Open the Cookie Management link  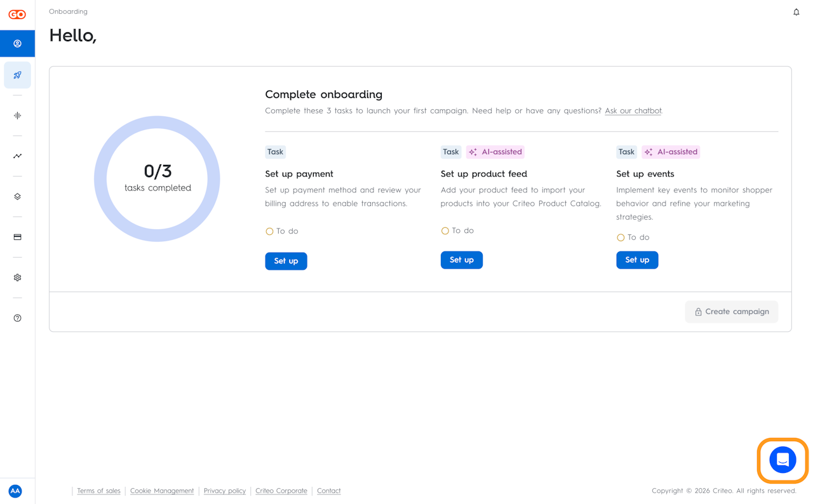tap(162, 491)
